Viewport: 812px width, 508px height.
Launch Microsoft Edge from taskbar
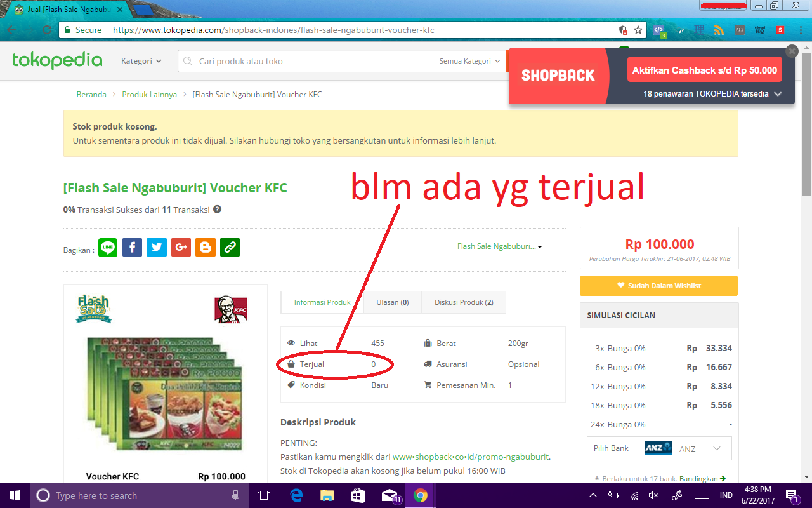pyautogui.click(x=296, y=495)
